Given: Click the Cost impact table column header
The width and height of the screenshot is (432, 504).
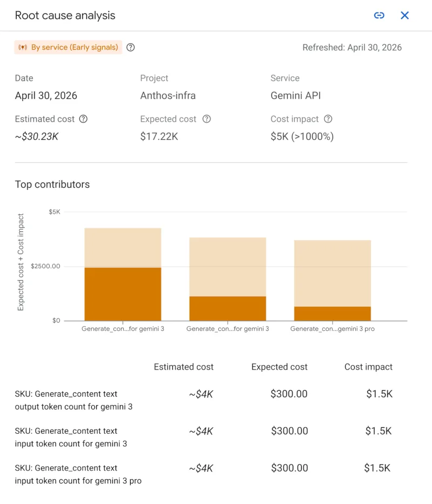Looking at the screenshot, I should pos(368,367).
